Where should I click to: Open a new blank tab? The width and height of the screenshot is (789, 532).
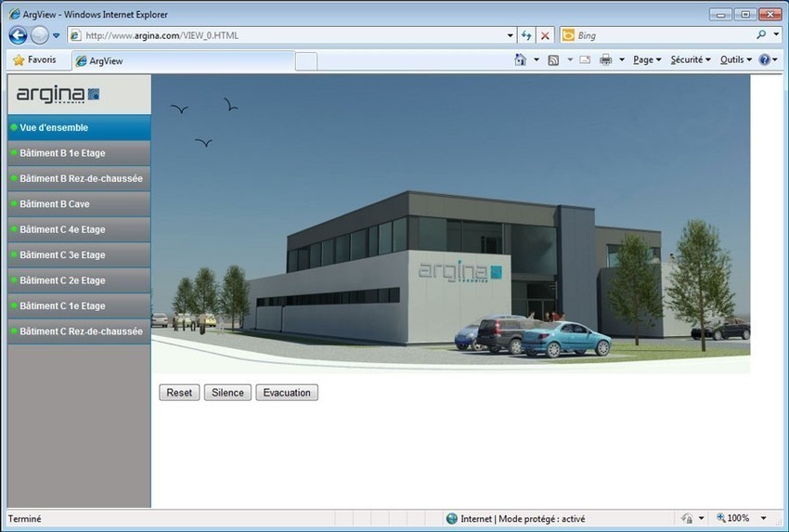pyautogui.click(x=306, y=61)
